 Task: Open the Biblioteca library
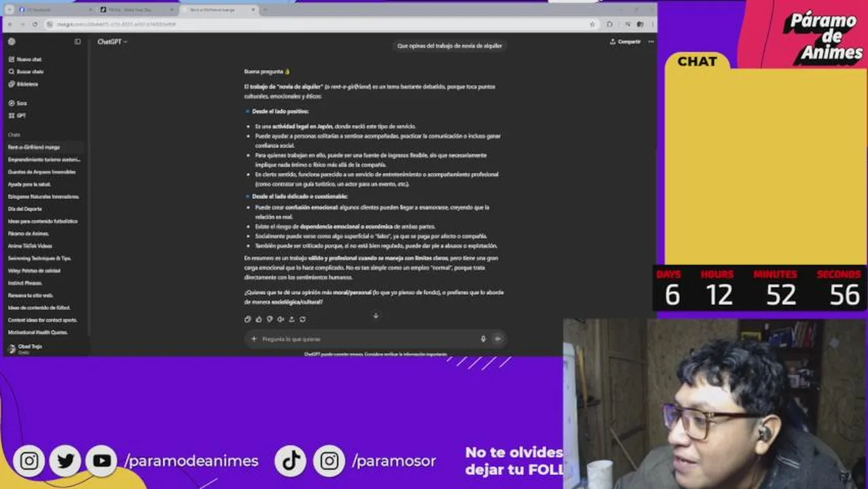[x=24, y=84]
